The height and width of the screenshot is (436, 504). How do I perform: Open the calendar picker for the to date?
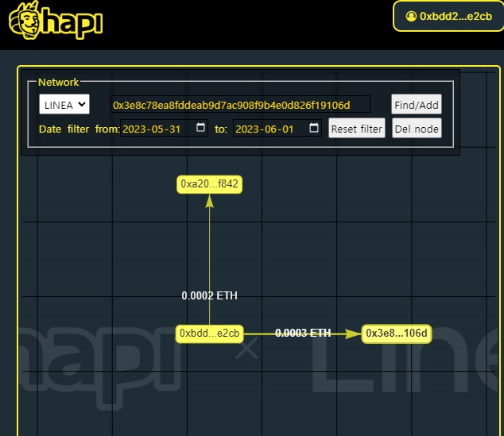[314, 127]
